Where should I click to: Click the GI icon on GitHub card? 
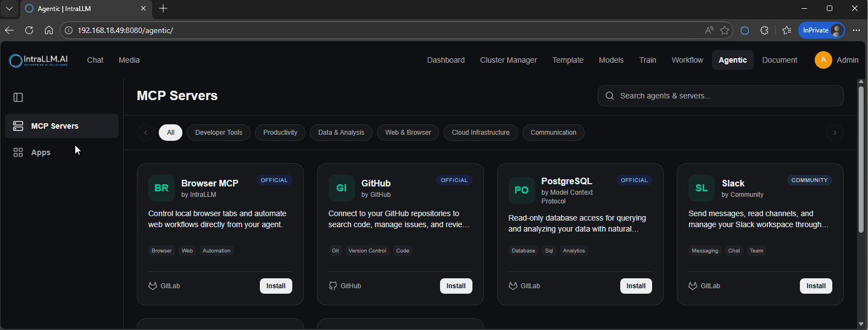(x=342, y=188)
